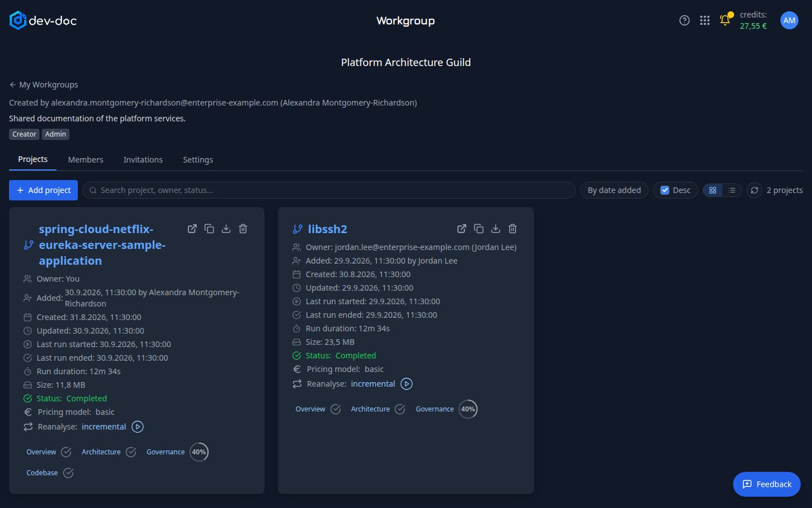Start reanalysis of spring-cloud-netflix project
Screen dimensions: 812x508
click(138, 427)
